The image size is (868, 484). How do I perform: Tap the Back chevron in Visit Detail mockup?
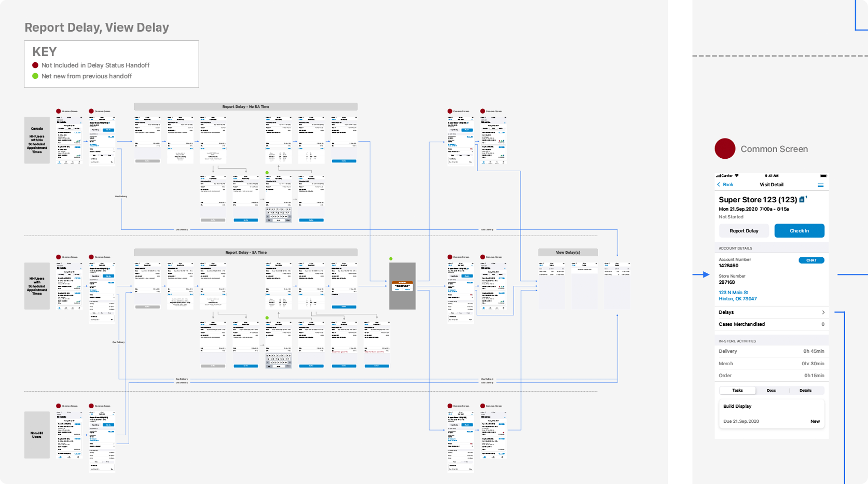719,185
